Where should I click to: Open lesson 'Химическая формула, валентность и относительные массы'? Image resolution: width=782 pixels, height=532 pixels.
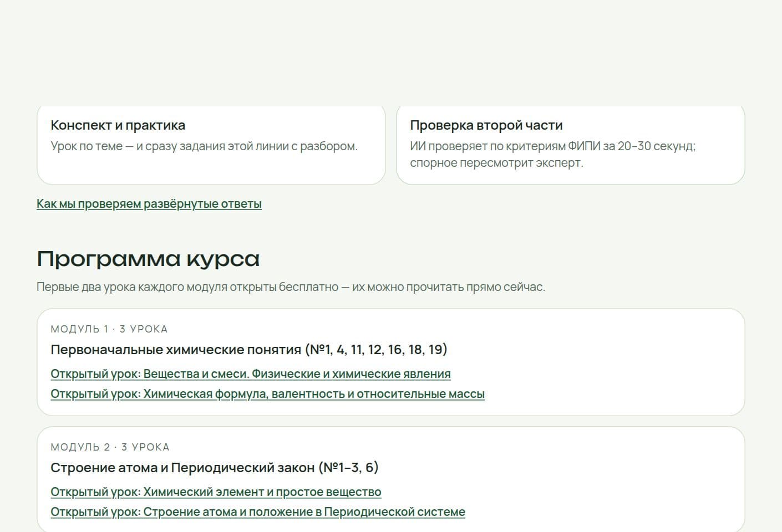pos(267,393)
